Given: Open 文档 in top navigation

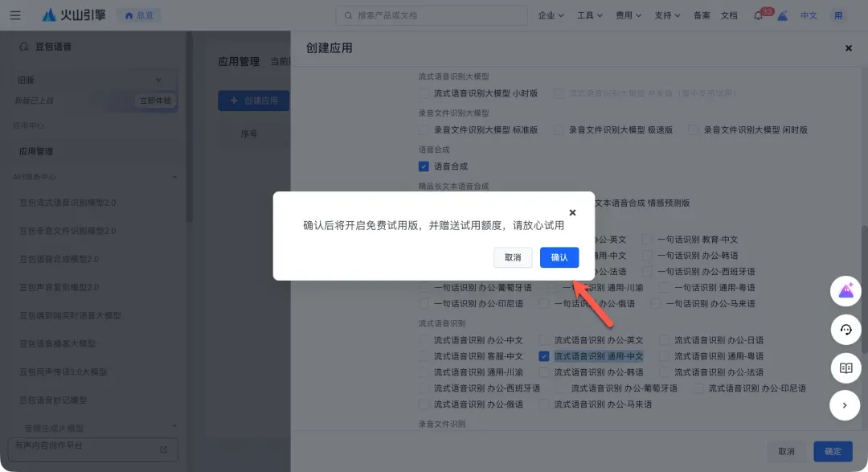Looking at the screenshot, I should pyautogui.click(x=729, y=15).
